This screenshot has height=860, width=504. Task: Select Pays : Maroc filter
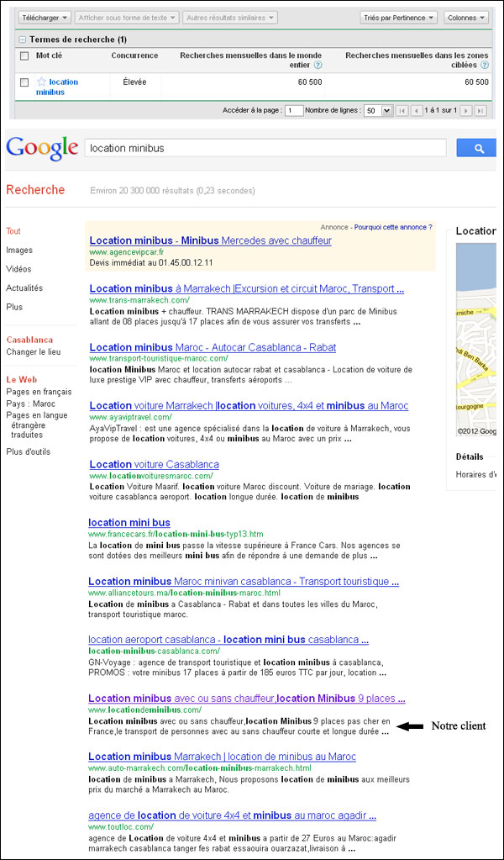(31, 404)
